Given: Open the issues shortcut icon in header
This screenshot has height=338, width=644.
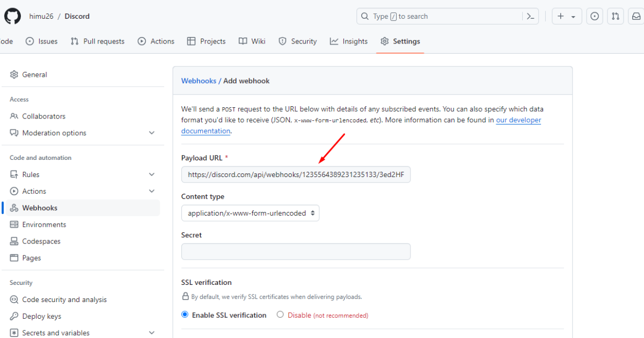Looking at the screenshot, I should point(595,16).
